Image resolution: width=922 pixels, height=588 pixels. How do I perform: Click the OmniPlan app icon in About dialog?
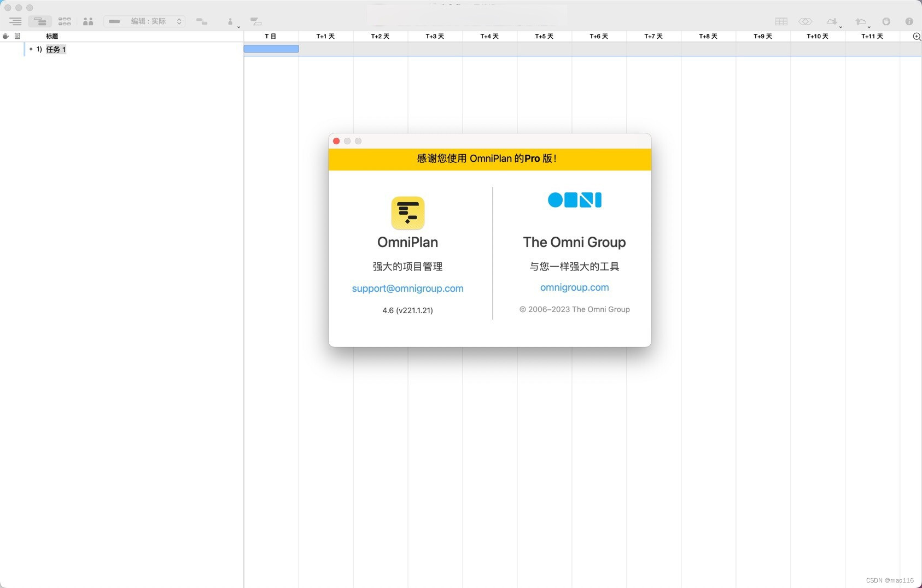[408, 213]
